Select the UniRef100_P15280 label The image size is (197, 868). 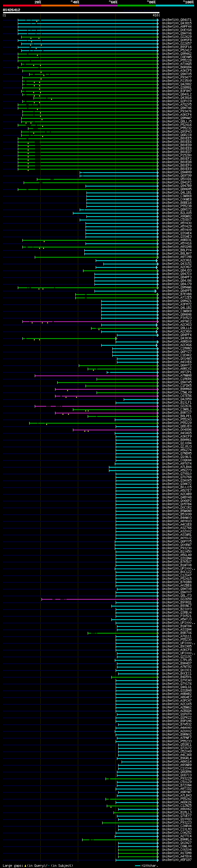tap(176, 155)
